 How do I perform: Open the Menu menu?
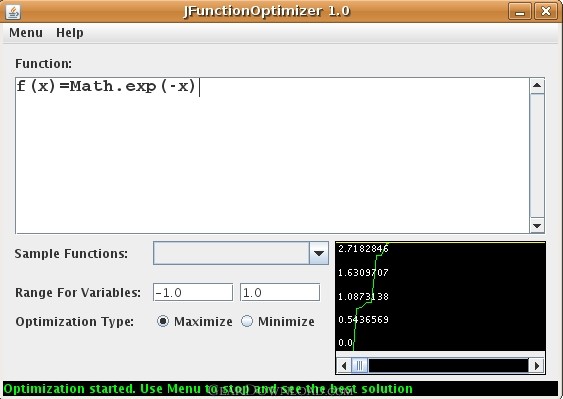26,33
